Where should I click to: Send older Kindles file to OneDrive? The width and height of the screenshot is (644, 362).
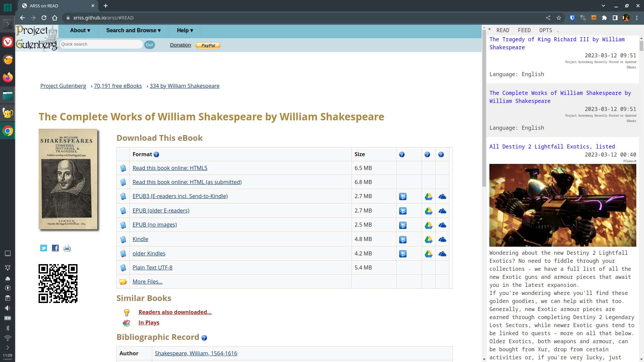(442, 254)
